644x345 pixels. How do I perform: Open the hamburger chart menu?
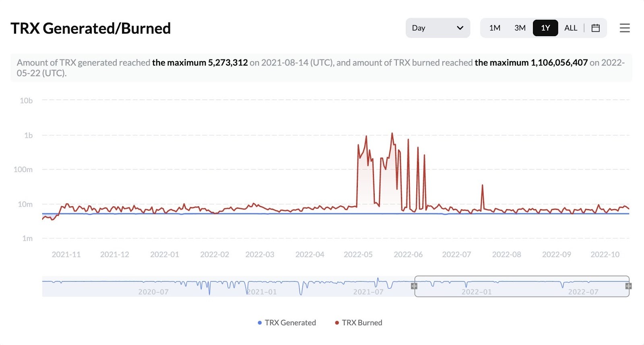tap(625, 28)
